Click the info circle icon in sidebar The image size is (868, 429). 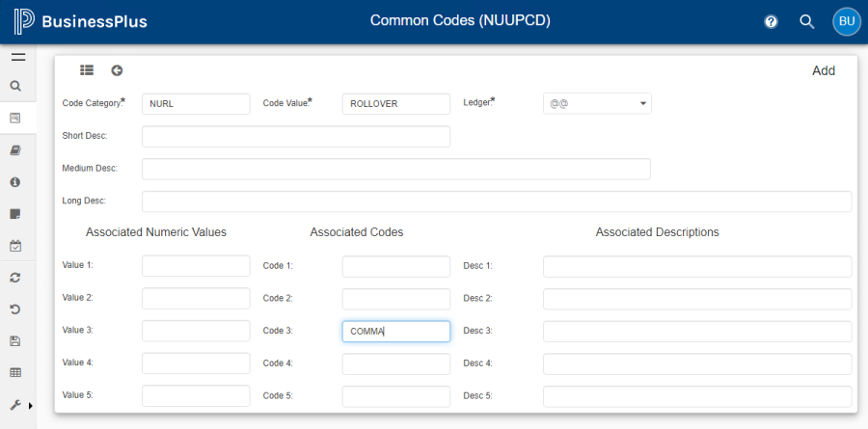(15, 181)
